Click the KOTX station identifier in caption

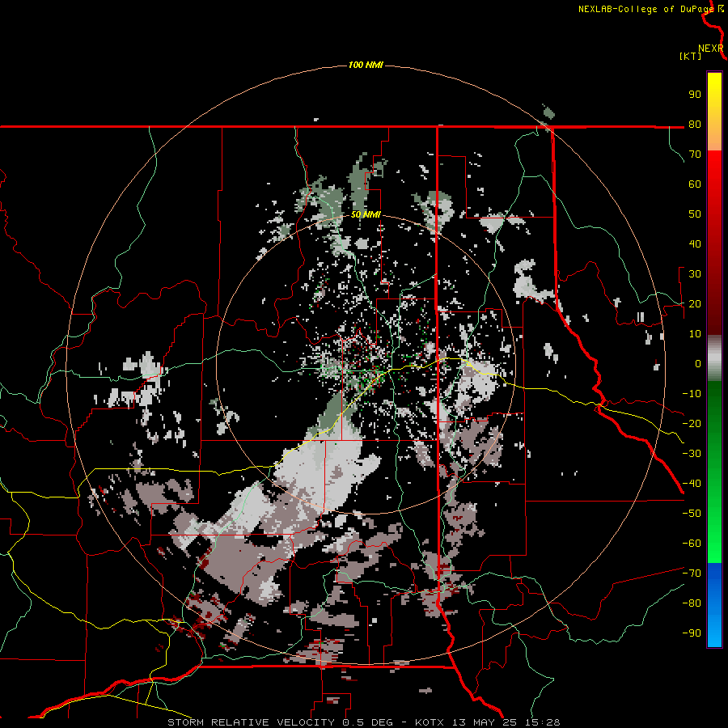[430, 722]
